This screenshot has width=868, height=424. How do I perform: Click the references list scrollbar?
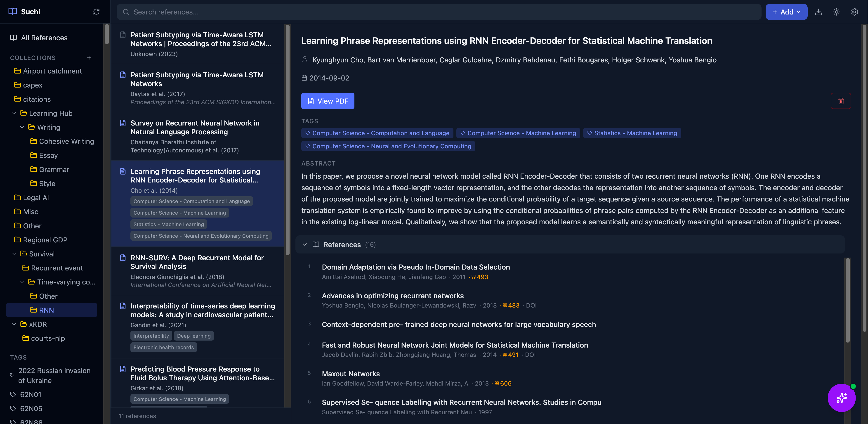[x=847, y=300]
